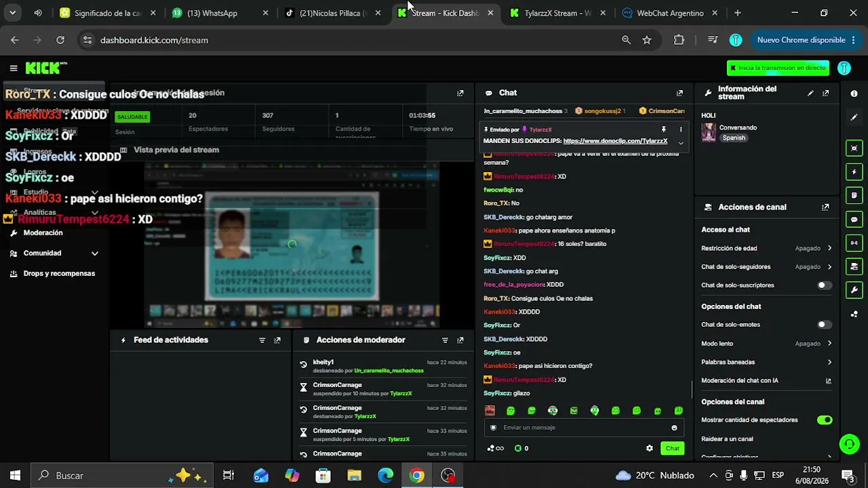Viewport: 868px width, 488px height.
Task: Pop out the session information panel
Action: click(x=460, y=93)
